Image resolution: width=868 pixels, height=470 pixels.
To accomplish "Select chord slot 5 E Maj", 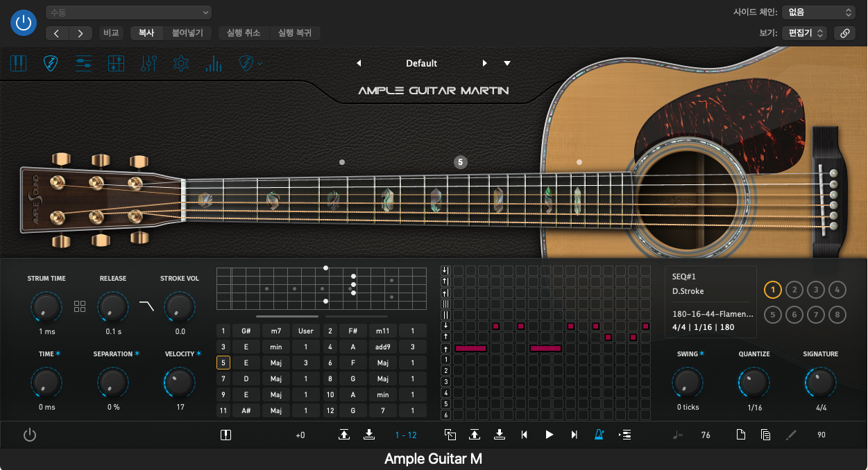I will pyautogui.click(x=223, y=363).
